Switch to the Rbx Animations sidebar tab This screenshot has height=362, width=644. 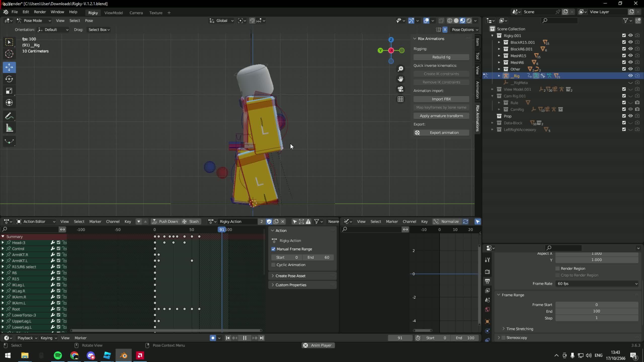click(477, 118)
